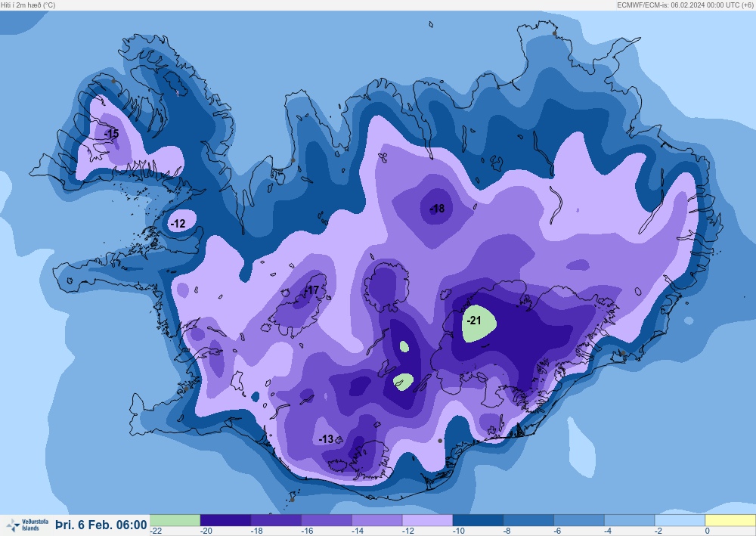Click the dark blue legend swatch from -10 to -8
Image resolution: width=756 pixels, height=536 pixels.
(x=478, y=520)
